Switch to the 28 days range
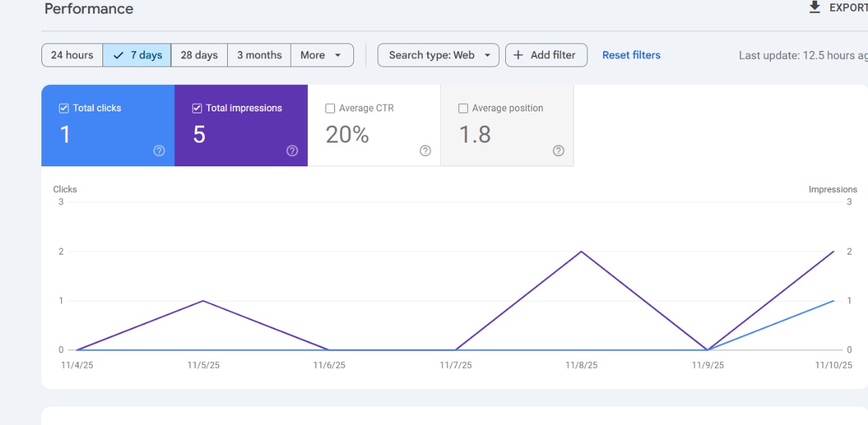This screenshot has height=425, width=868. (x=199, y=55)
